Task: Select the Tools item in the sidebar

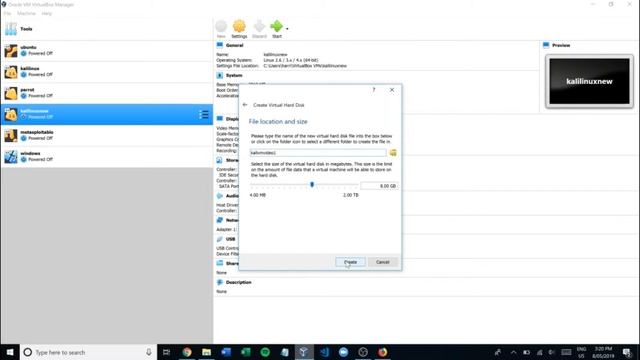Action: click(x=106, y=29)
